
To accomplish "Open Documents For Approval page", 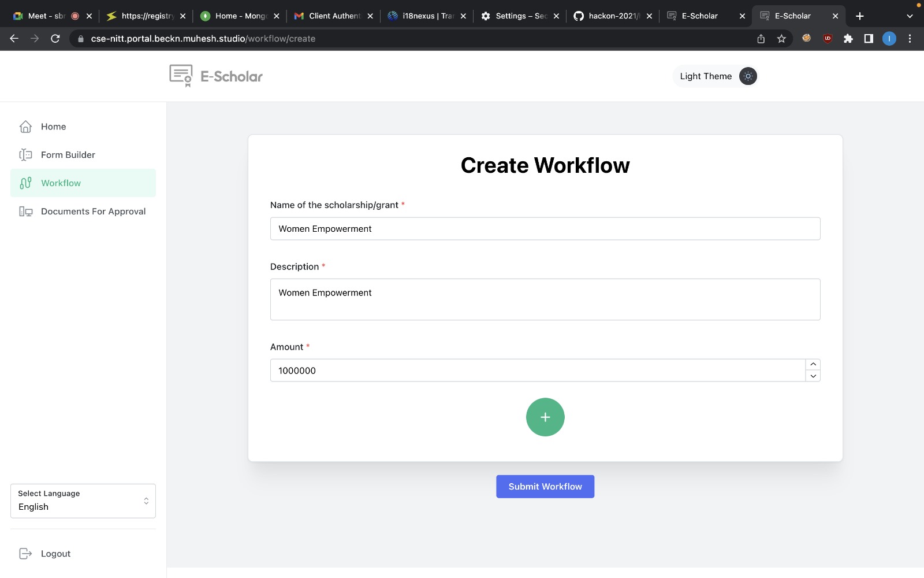I will click(83, 212).
